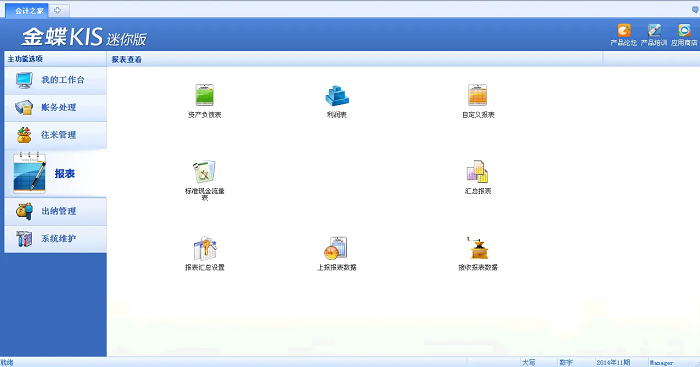Click the 资产负债表 label text
The height and width of the screenshot is (367, 700).
point(204,115)
